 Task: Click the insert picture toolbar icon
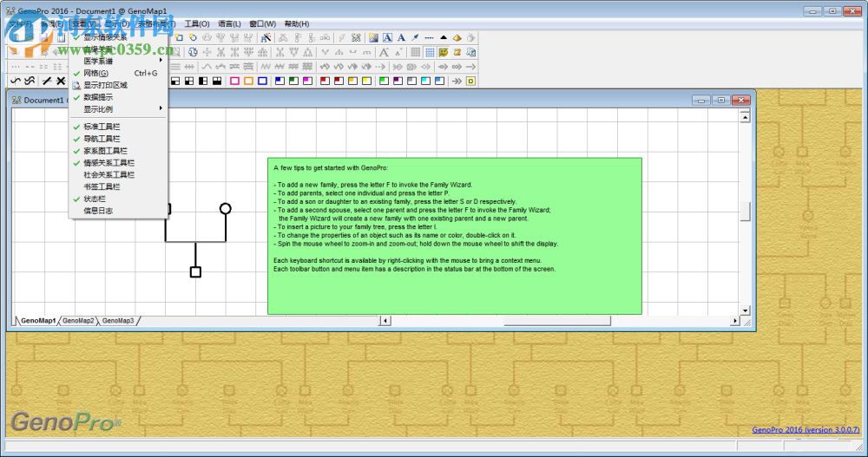click(373, 37)
